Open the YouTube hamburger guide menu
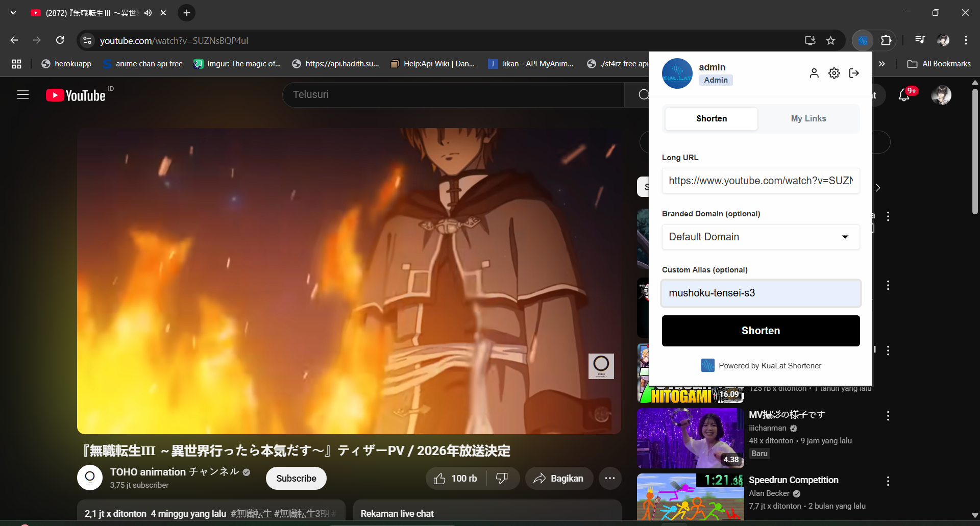The image size is (980, 526). click(x=23, y=95)
